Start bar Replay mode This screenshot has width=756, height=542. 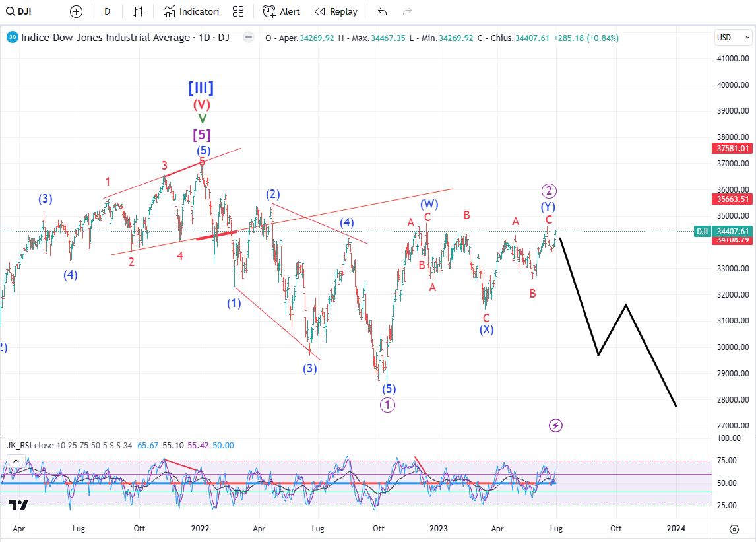tap(336, 11)
